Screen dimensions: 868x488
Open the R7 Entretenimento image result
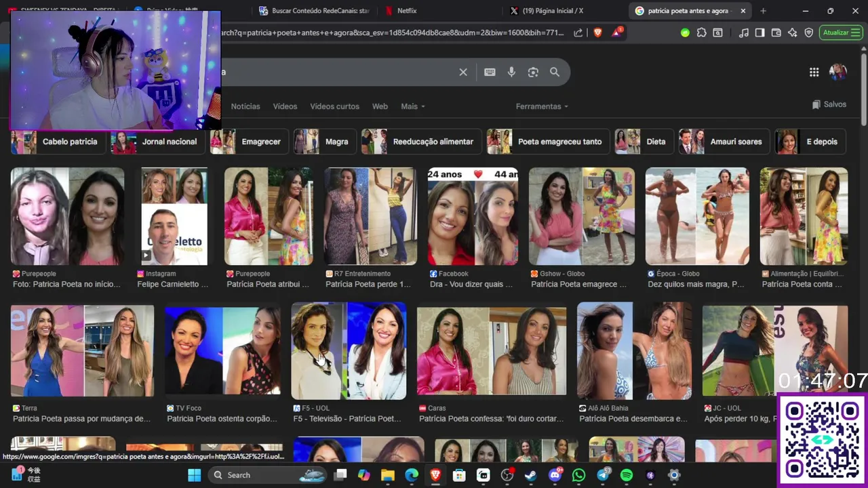[x=370, y=216]
